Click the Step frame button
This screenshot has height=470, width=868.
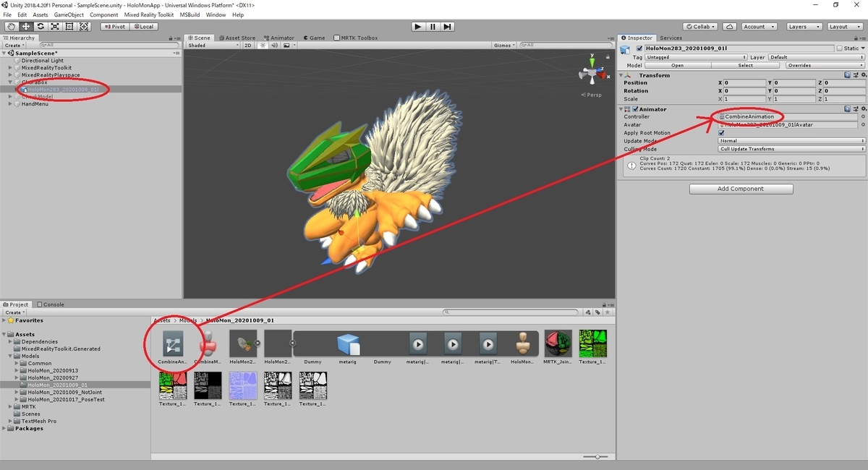[448, 26]
